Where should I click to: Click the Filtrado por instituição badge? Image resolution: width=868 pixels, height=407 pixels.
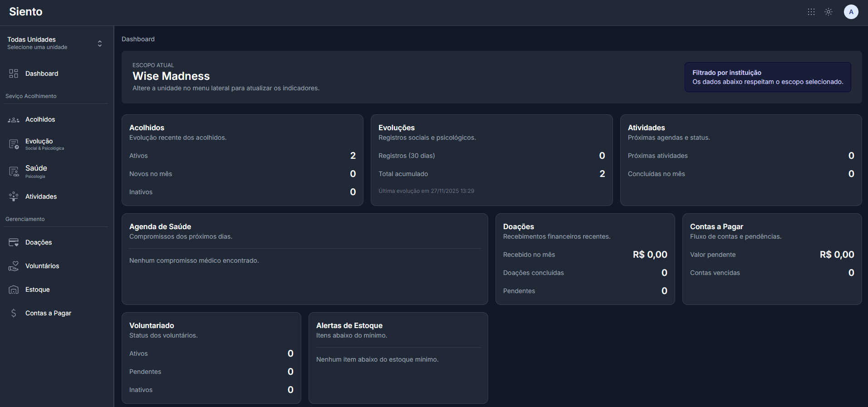(767, 77)
